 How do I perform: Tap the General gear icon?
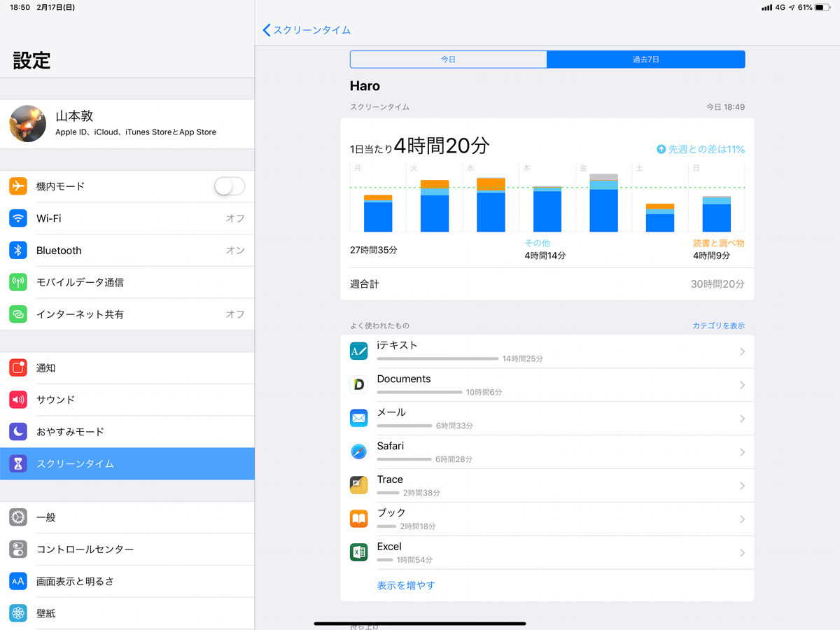click(18, 517)
